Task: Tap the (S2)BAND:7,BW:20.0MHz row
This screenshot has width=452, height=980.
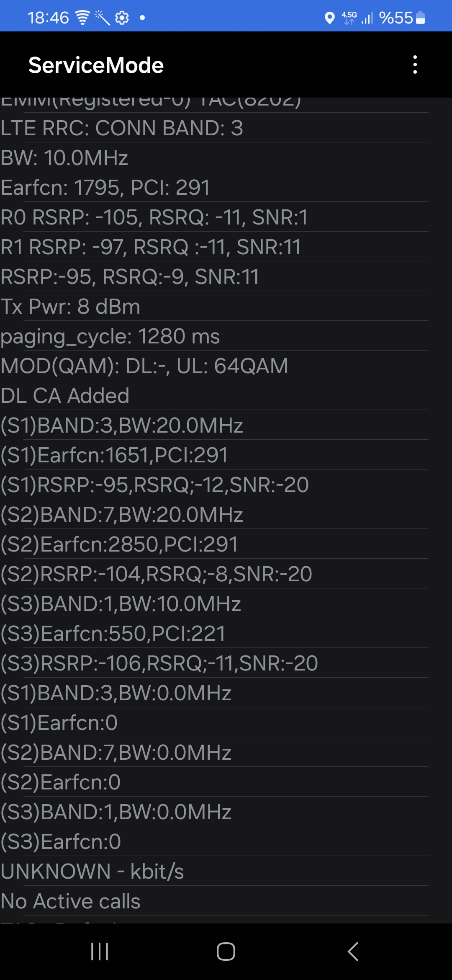Action: pos(214,514)
